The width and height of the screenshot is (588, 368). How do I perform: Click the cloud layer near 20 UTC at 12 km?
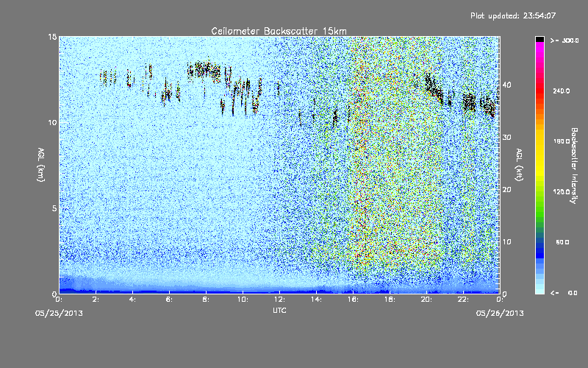tap(434, 87)
